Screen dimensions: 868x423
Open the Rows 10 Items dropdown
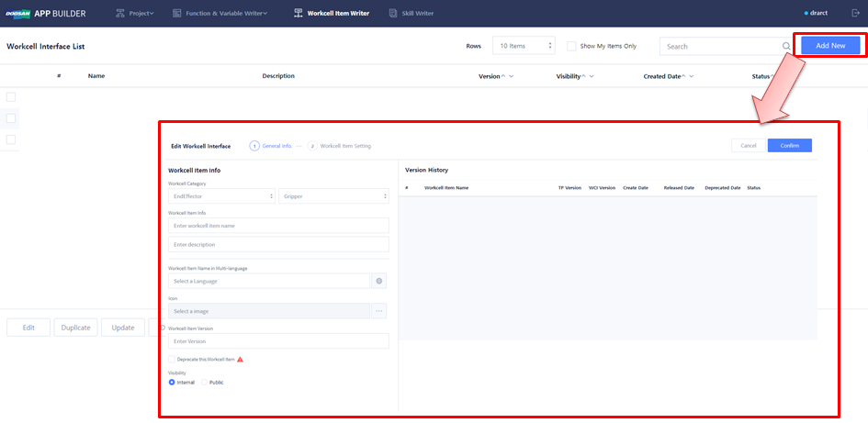click(x=524, y=46)
